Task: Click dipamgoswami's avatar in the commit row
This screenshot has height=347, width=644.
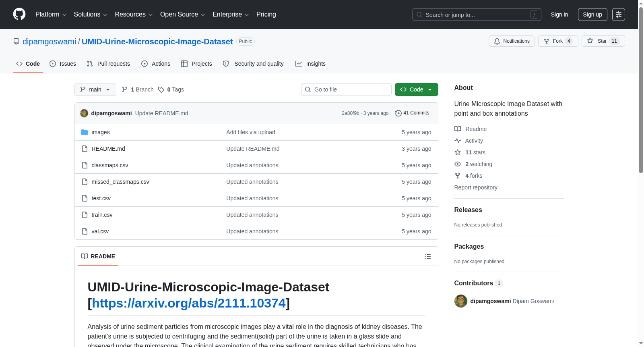Action: (x=84, y=113)
